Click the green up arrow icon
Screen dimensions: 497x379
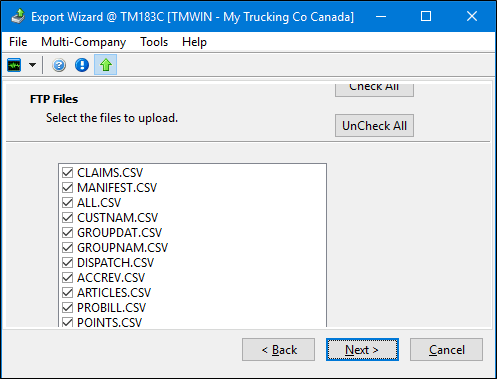(x=106, y=65)
